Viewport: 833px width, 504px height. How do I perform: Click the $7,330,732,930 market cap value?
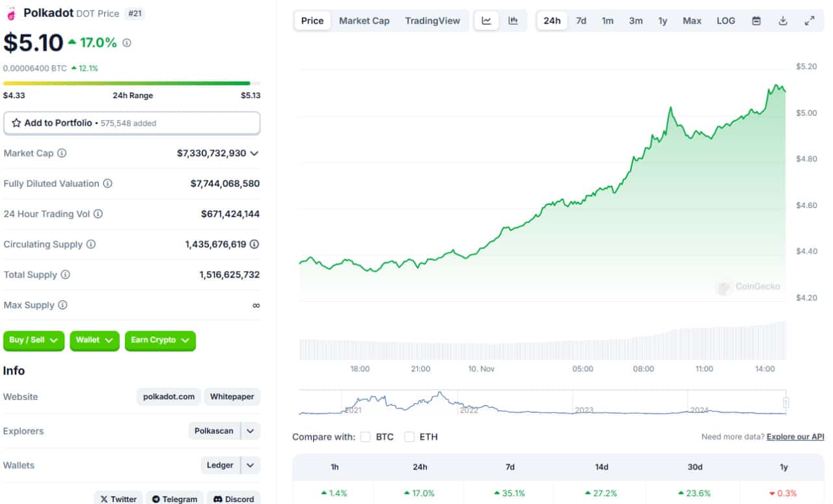coord(212,153)
